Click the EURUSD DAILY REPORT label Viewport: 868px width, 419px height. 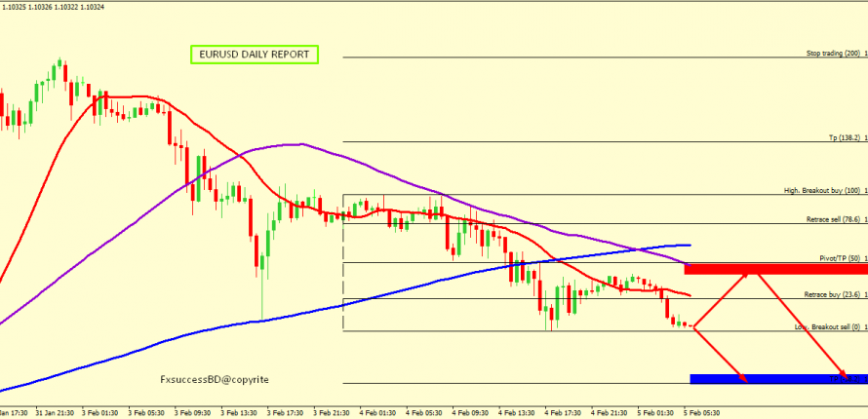coord(253,56)
